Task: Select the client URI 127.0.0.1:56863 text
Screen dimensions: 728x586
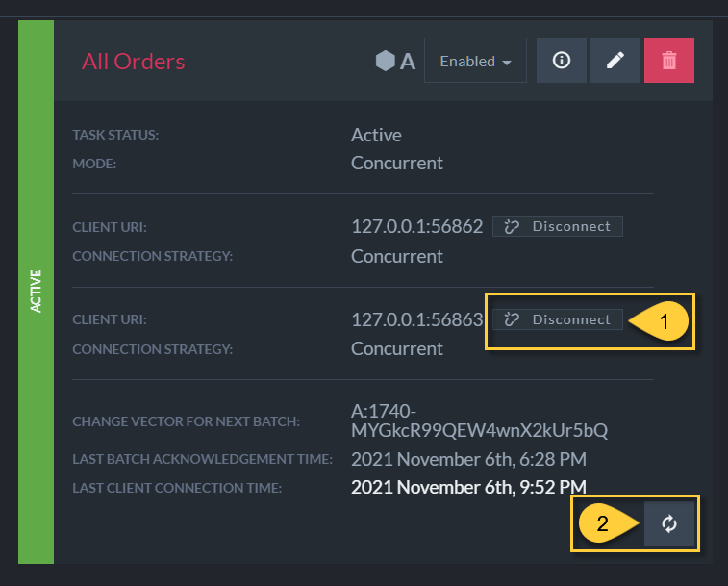Action: [x=417, y=319]
